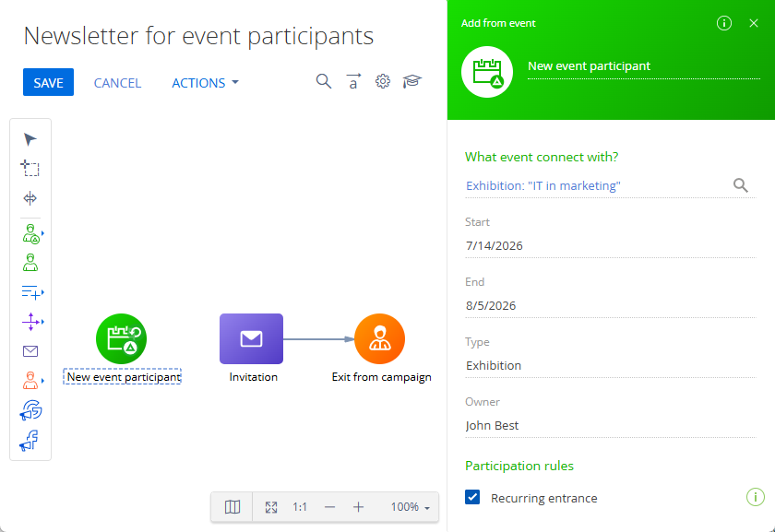Click the connector arrow to Exit node
The image size is (775, 532).
click(x=319, y=339)
